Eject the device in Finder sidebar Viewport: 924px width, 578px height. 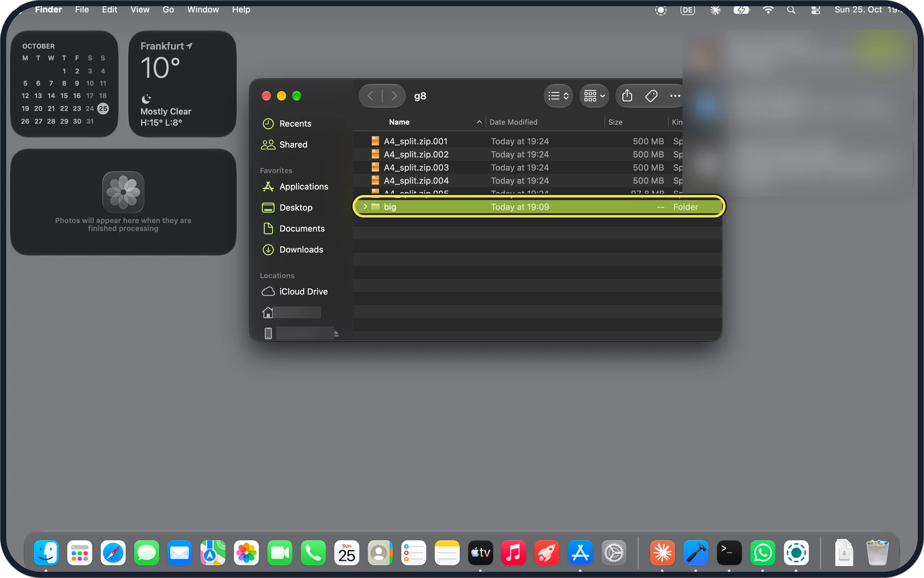point(336,334)
